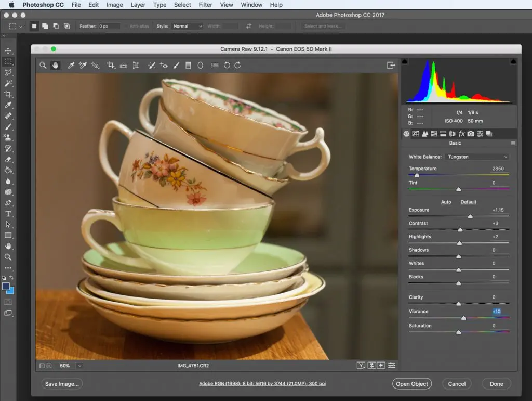Choose the Crop tool in Camera Raw
This screenshot has width=532, height=401.
[x=110, y=65]
